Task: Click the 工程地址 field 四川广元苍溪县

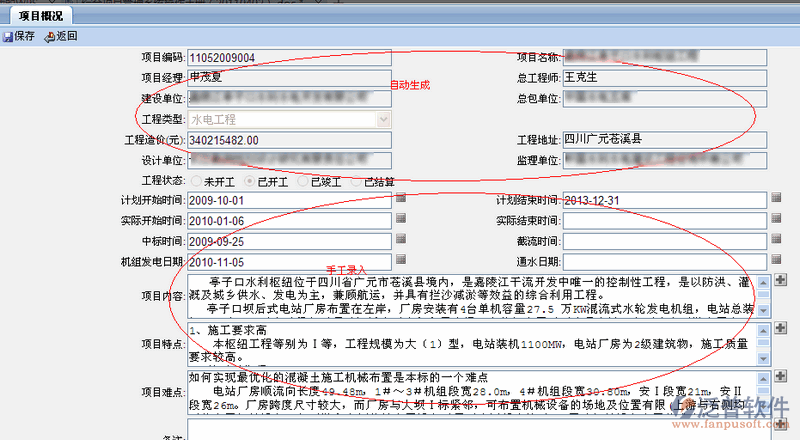Action: pyautogui.click(x=664, y=140)
